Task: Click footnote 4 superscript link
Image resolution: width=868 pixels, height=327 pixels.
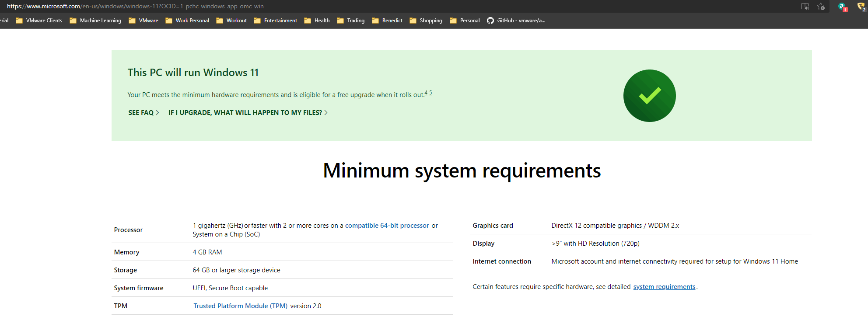Action: click(426, 93)
